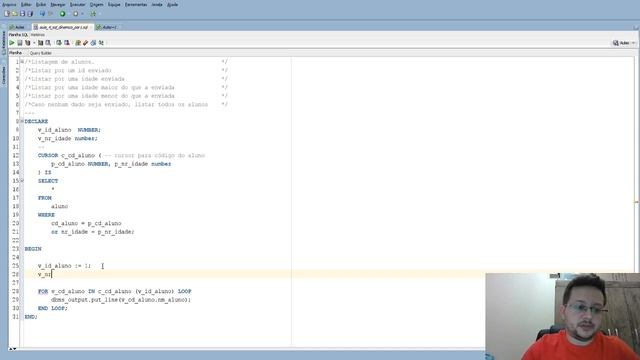Collapse the SELECT block at line 15
Screen dimensions: 640x360
pos(22,180)
